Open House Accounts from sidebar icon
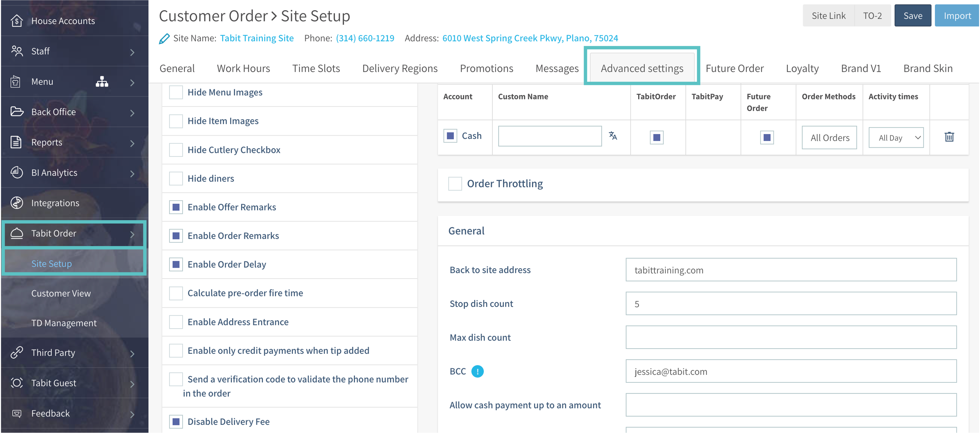Screen dimensions: 980x433 (16, 21)
